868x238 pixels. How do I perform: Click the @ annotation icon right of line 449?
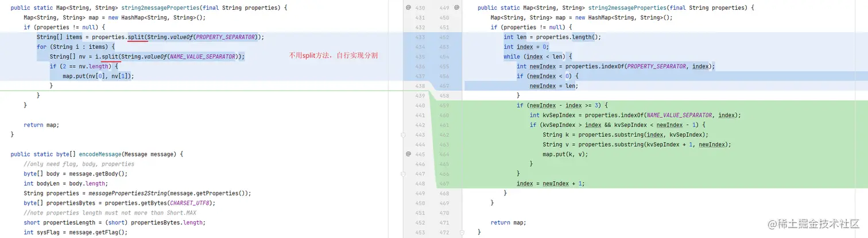click(457, 7)
